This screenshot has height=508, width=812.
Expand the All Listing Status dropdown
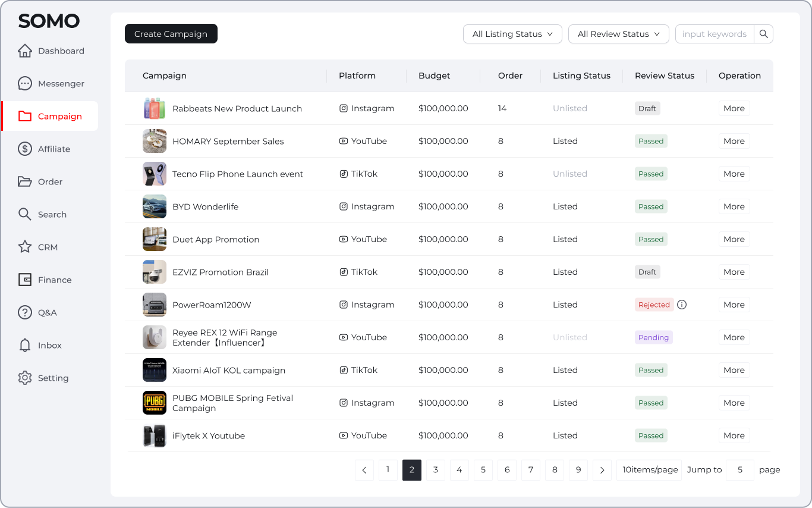pyautogui.click(x=513, y=34)
